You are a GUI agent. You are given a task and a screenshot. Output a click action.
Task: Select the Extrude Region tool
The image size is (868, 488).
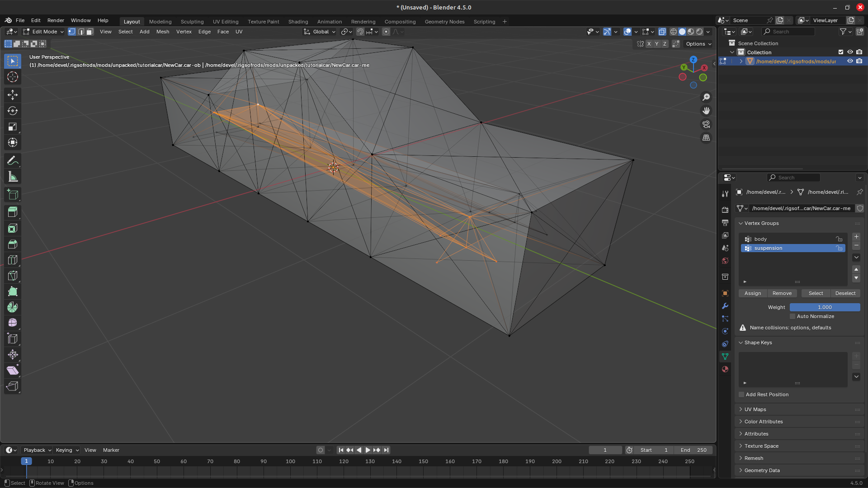point(13,212)
